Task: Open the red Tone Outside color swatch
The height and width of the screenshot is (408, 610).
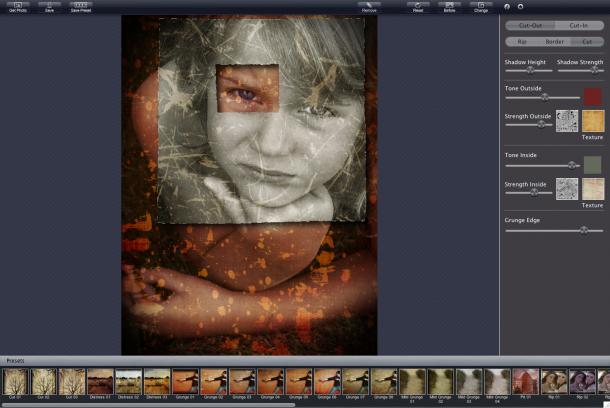Action: pyautogui.click(x=593, y=96)
